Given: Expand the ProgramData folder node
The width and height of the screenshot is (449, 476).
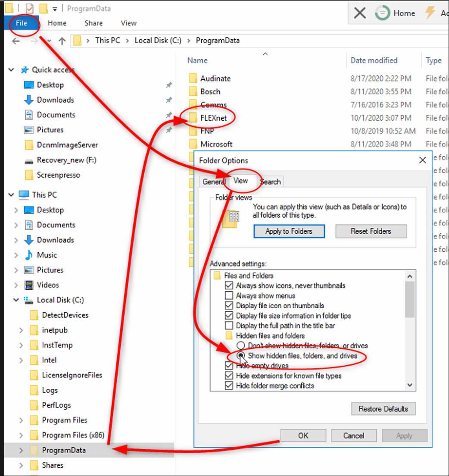Looking at the screenshot, I should [21, 450].
